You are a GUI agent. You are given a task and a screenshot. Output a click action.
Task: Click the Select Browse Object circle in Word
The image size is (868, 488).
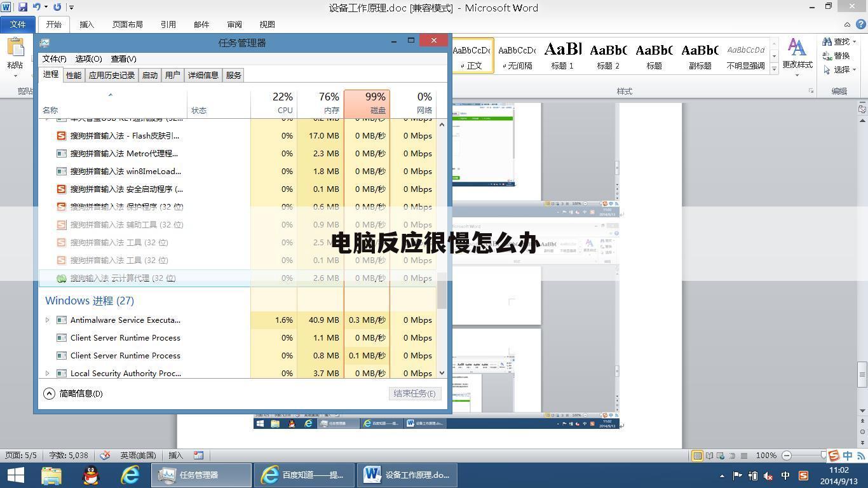[x=862, y=432]
